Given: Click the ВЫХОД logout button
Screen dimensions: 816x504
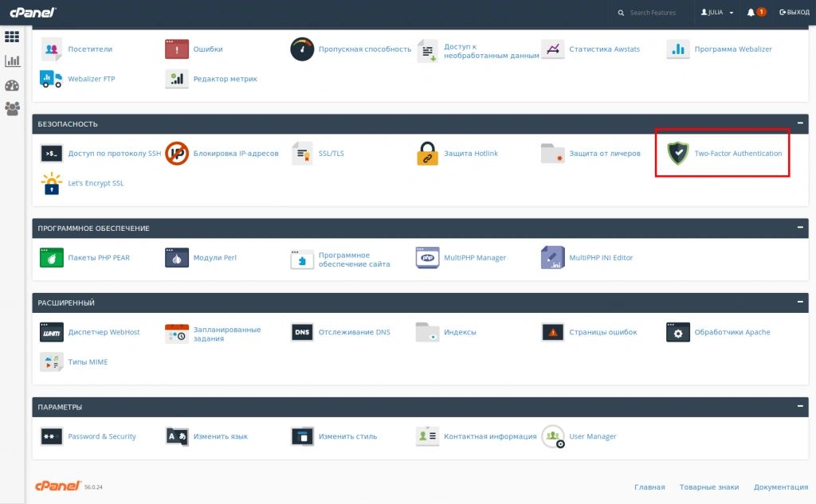Looking at the screenshot, I should tap(794, 13).
